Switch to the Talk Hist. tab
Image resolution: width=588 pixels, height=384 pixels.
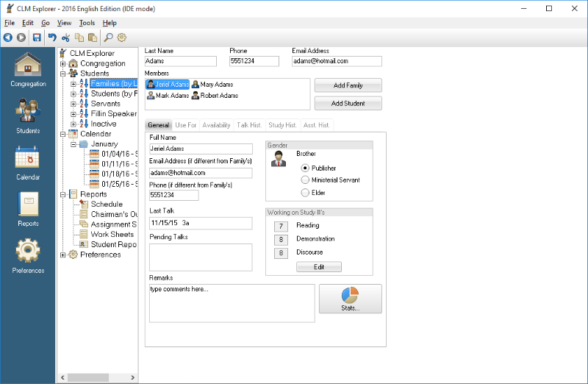point(249,125)
